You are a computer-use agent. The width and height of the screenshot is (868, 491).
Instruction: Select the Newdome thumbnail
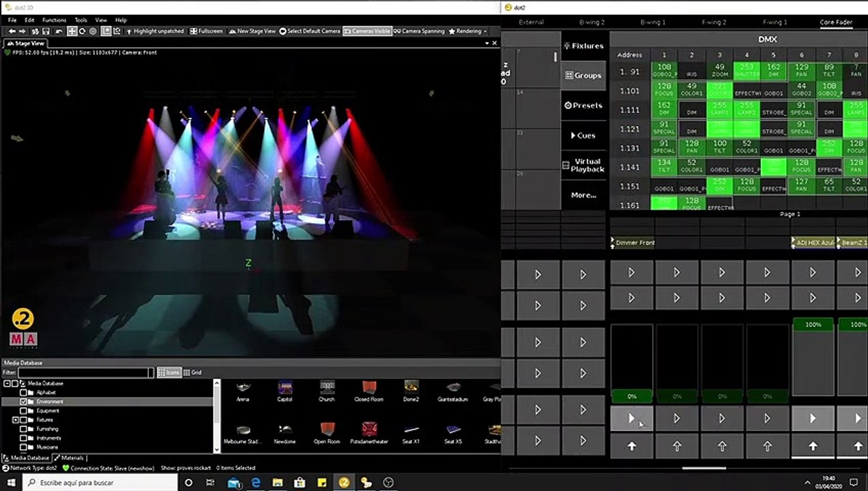[x=285, y=433]
